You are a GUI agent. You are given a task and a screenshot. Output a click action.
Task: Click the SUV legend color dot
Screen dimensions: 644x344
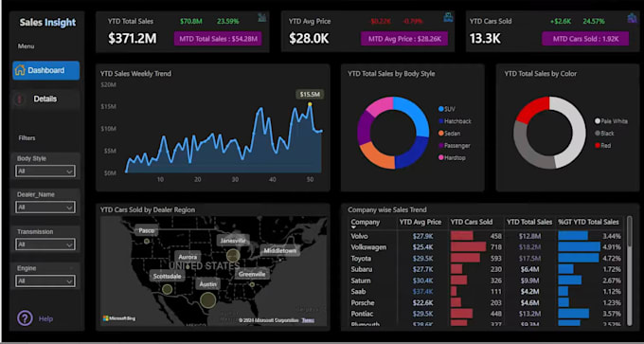[441, 109]
